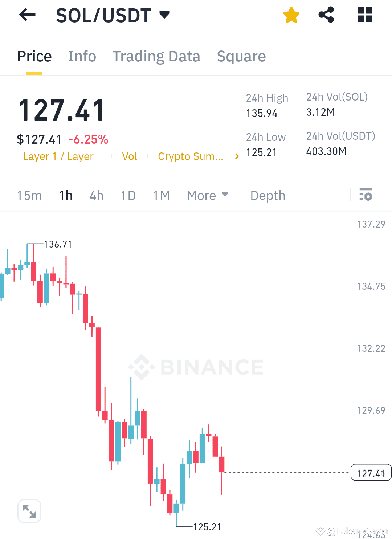Expand the More timeframes dropdown
The width and height of the screenshot is (392, 539).
click(x=208, y=195)
